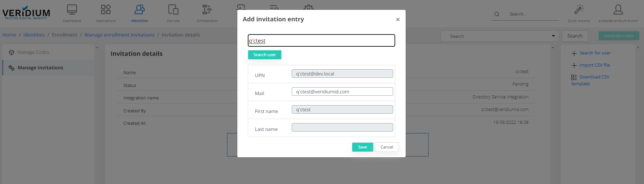Screen dimensions: 644x184
Task: Open the Dashboard monitor icon
Action: 72,10
